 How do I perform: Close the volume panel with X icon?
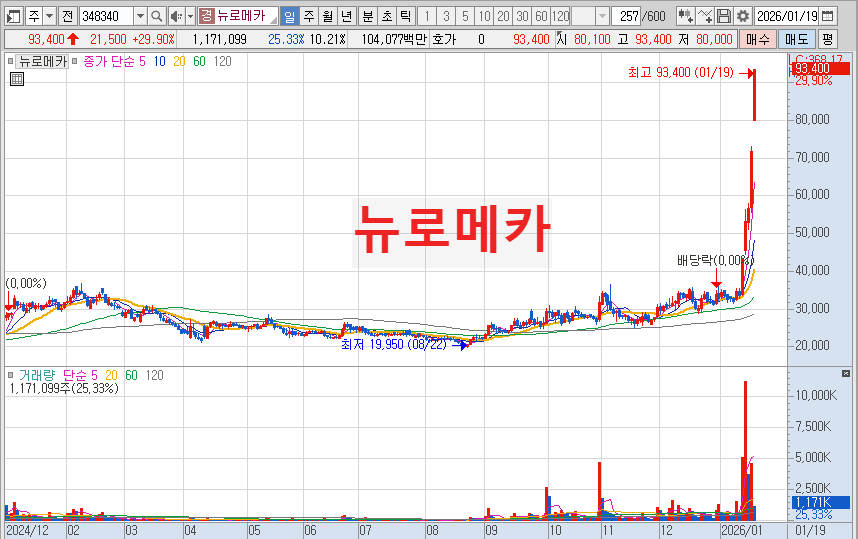coord(846,374)
